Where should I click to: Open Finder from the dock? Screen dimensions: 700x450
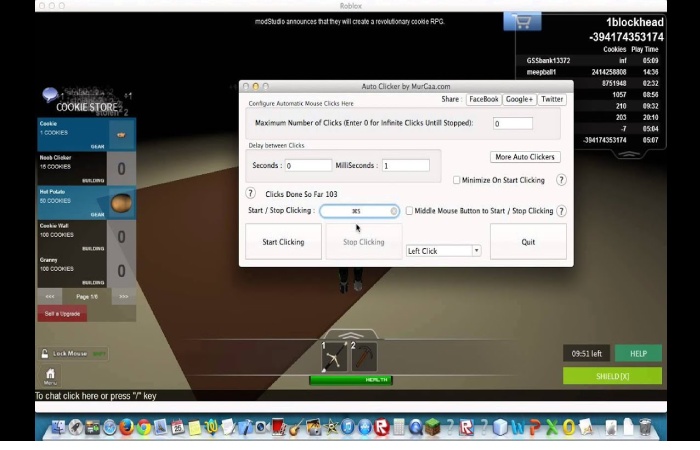(58, 427)
